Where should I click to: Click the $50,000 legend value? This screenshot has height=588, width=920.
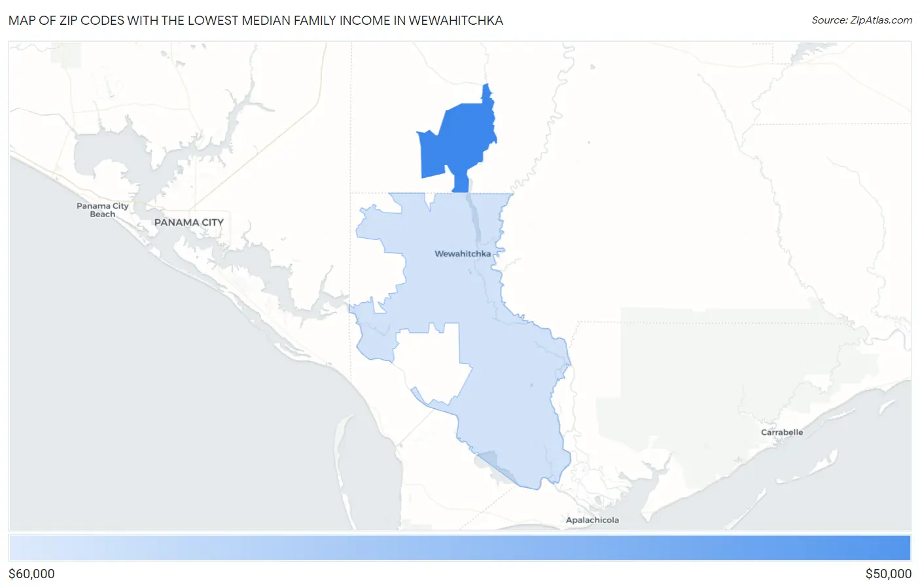tap(888, 574)
